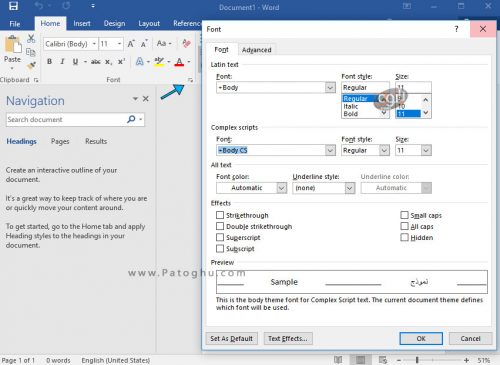
Task: Select the Results tab in Navigation pane
Action: tap(96, 141)
